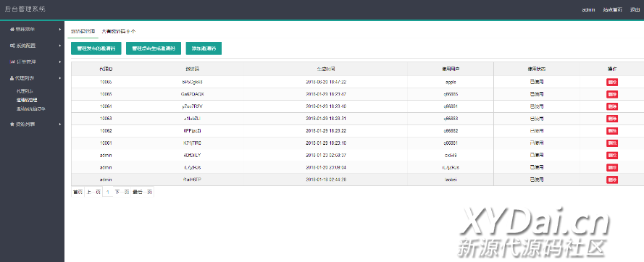Click the user icon next to 代理列表 menu

12,78
